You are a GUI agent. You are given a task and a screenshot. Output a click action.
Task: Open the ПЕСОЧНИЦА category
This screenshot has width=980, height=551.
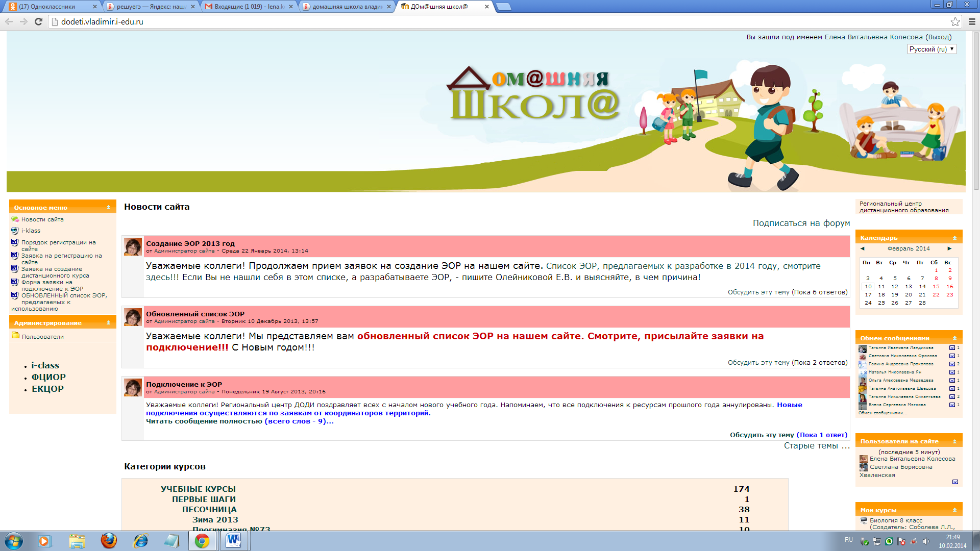pos(209,509)
